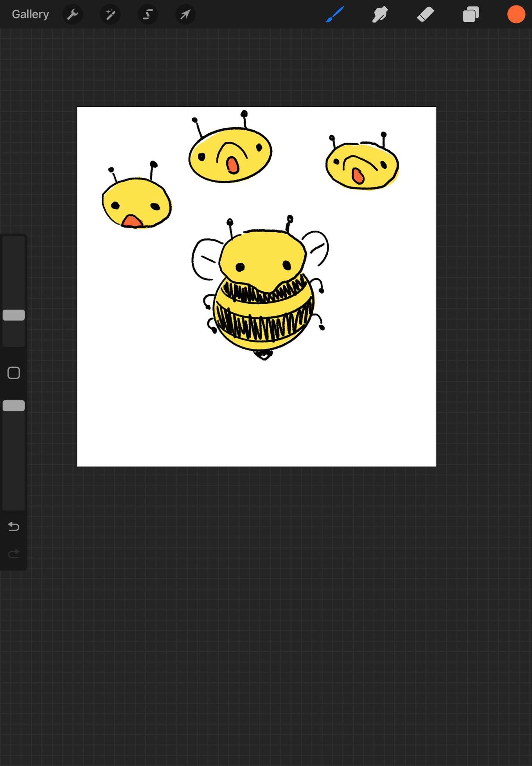The image size is (532, 766).
Task: Click the empty white canvas area below bee
Action: 257,415
